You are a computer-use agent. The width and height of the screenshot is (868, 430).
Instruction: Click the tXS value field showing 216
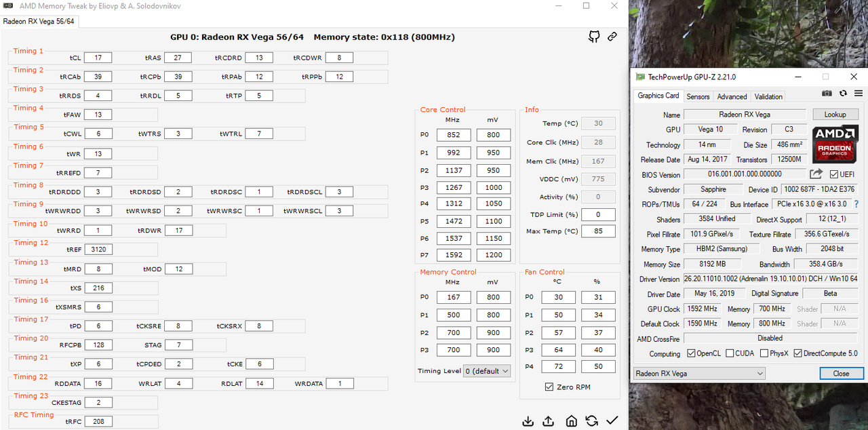click(x=98, y=288)
